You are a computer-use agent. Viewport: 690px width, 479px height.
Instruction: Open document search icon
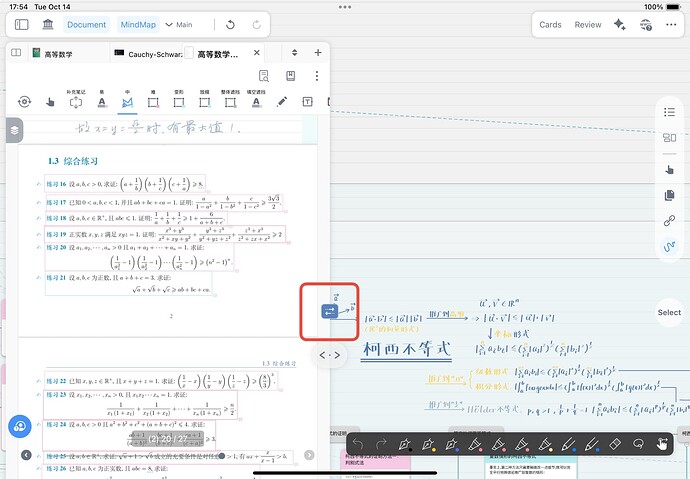(x=263, y=76)
